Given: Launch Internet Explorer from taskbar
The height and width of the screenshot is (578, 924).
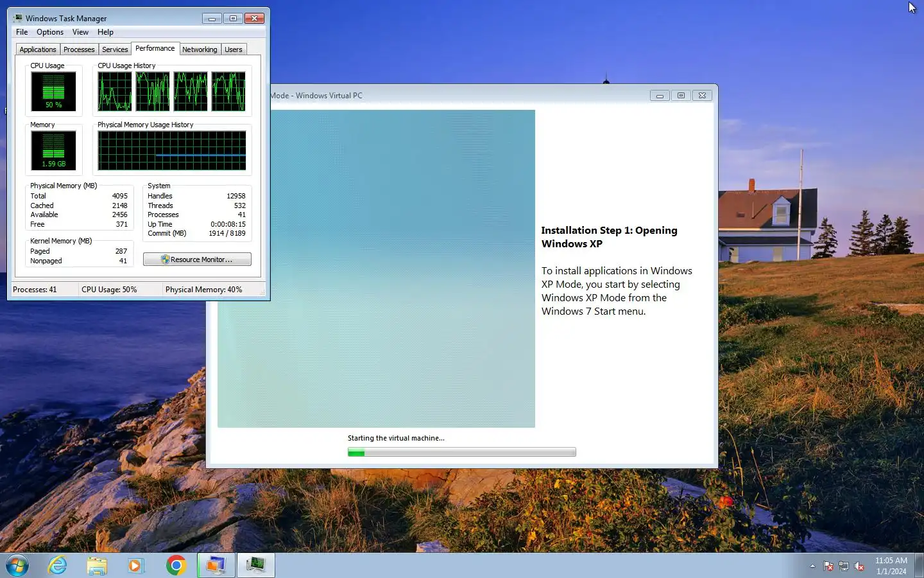Looking at the screenshot, I should [58, 565].
